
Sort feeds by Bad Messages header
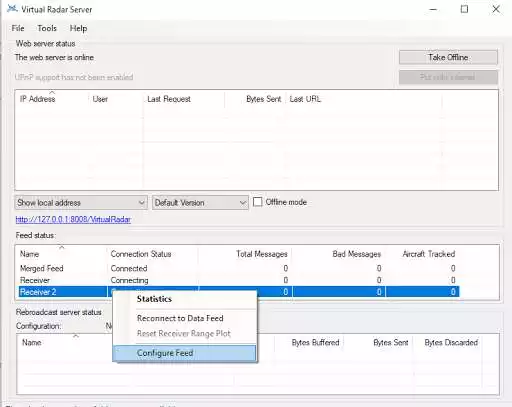356,254
